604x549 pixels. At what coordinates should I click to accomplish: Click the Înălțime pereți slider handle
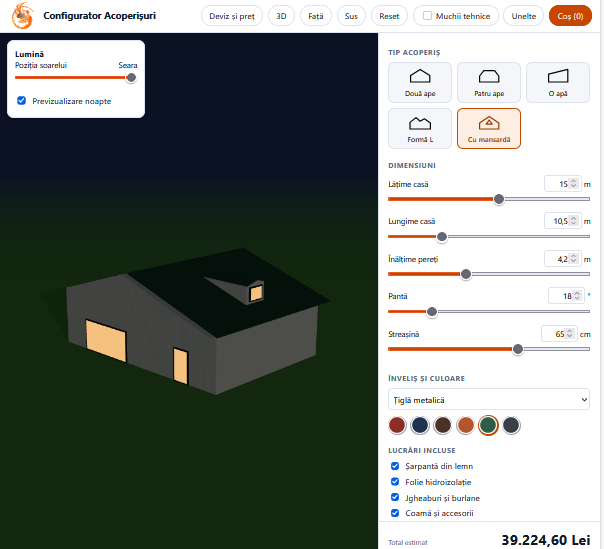(466, 274)
